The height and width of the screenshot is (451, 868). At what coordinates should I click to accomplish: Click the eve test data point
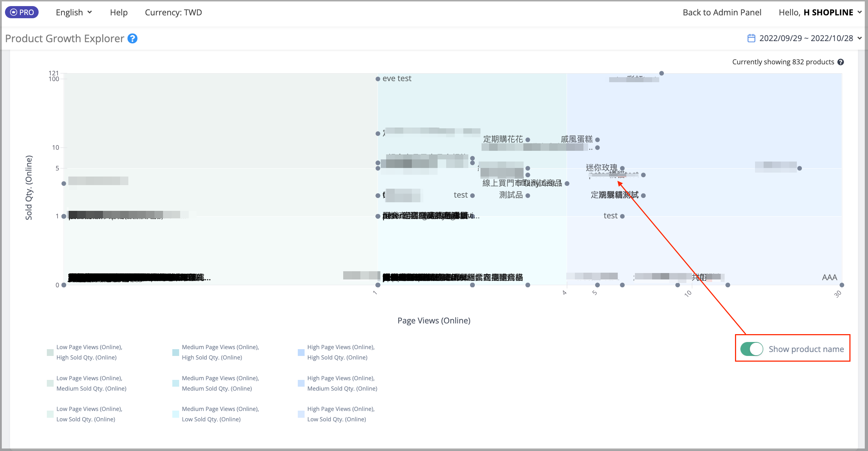click(x=378, y=79)
